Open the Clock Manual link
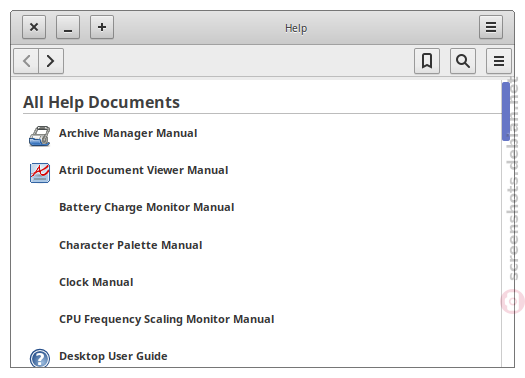525x378 pixels. click(x=96, y=282)
